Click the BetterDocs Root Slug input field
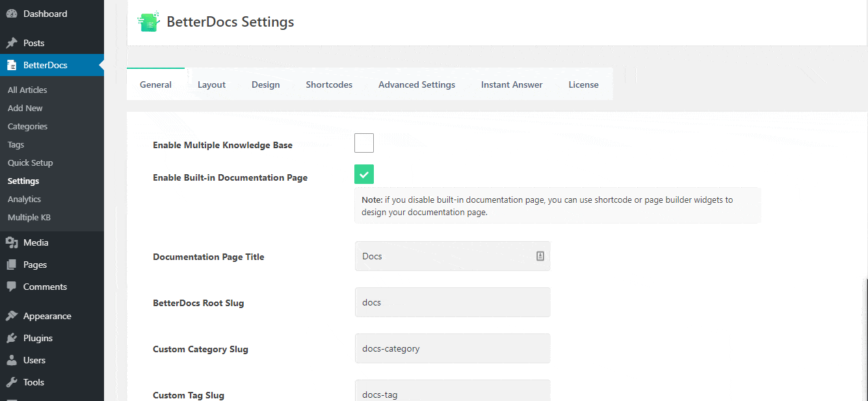The height and width of the screenshot is (401, 868). click(452, 302)
